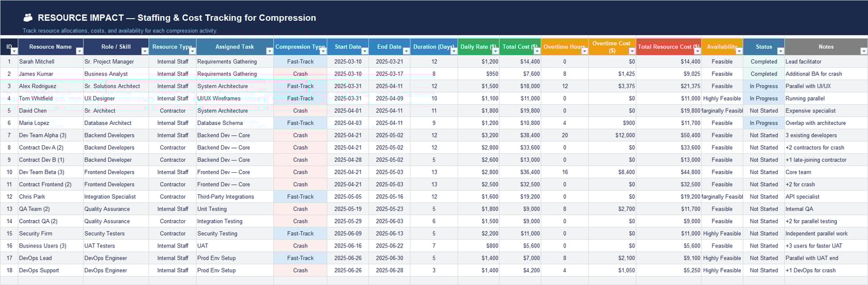The image size is (868, 285).
Task: Click the $38,400 total cost cell
Action: coord(521,135)
